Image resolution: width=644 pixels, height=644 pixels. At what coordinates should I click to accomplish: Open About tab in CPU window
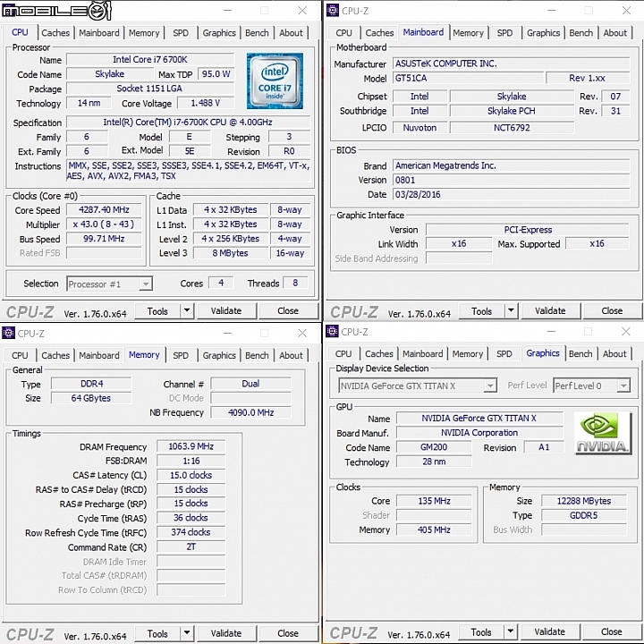pos(291,33)
